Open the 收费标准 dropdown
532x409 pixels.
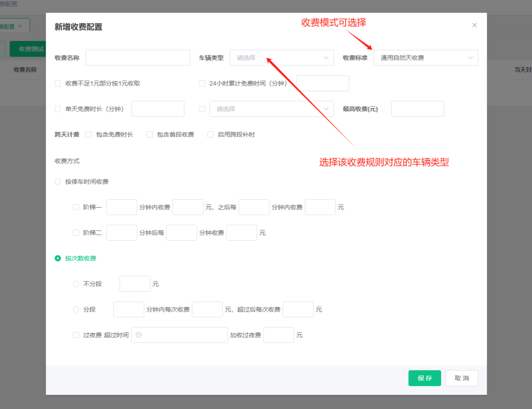tap(425, 58)
